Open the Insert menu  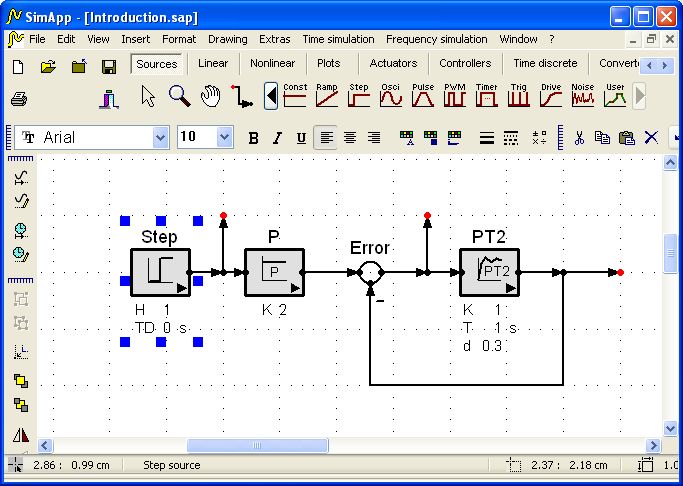coord(135,39)
